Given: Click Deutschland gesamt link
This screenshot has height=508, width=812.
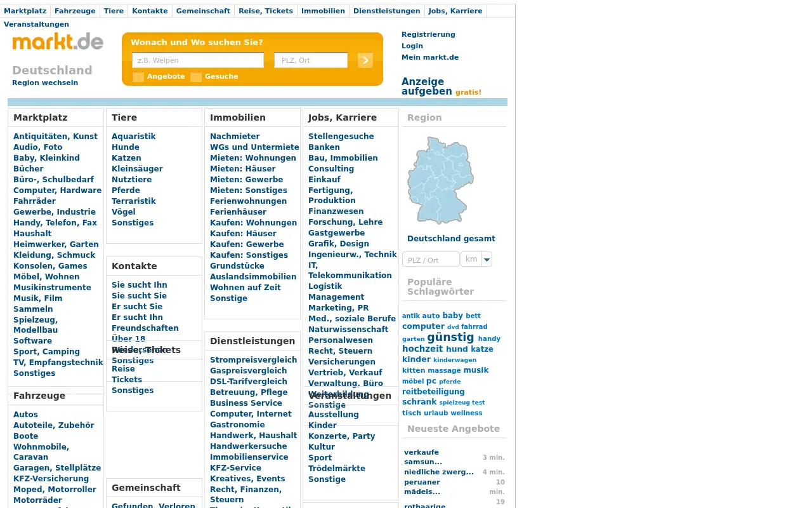Looking at the screenshot, I should (451, 239).
